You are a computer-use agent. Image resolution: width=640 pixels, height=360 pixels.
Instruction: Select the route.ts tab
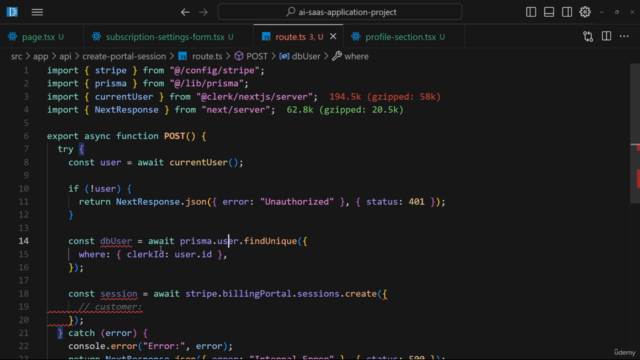pyautogui.click(x=299, y=37)
